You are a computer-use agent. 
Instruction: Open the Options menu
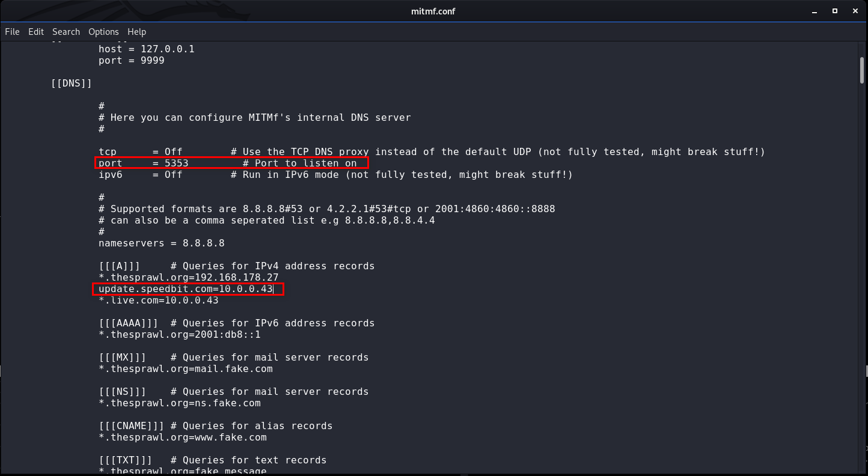pyautogui.click(x=103, y=32)
